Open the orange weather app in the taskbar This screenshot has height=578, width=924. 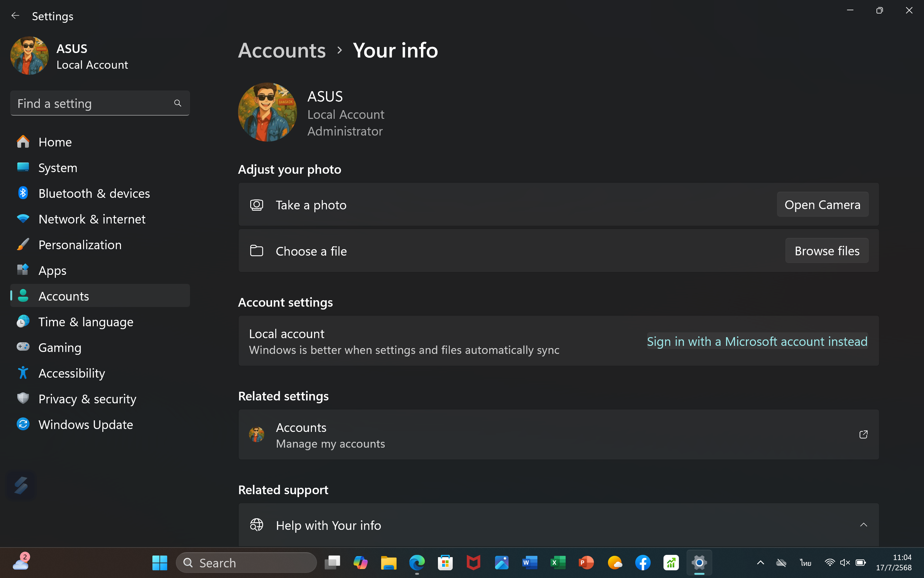[615, 563]
